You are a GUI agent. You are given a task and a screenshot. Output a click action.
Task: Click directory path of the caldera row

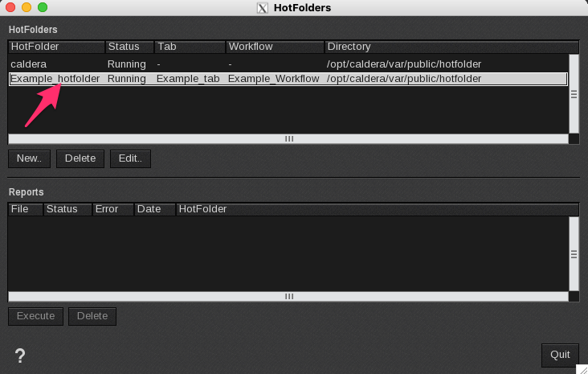coord(404,64)
